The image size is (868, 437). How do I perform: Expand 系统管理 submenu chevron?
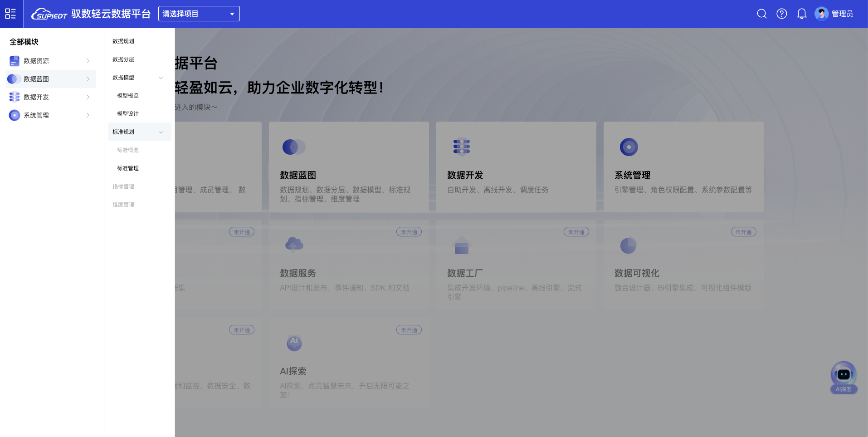(x=88, y=115)
